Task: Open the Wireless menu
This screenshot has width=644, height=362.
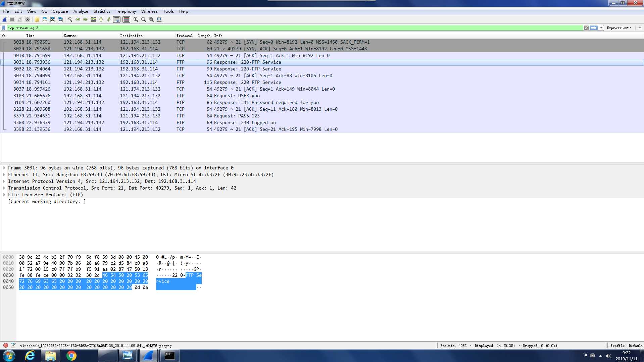Action: click(149, 11)
